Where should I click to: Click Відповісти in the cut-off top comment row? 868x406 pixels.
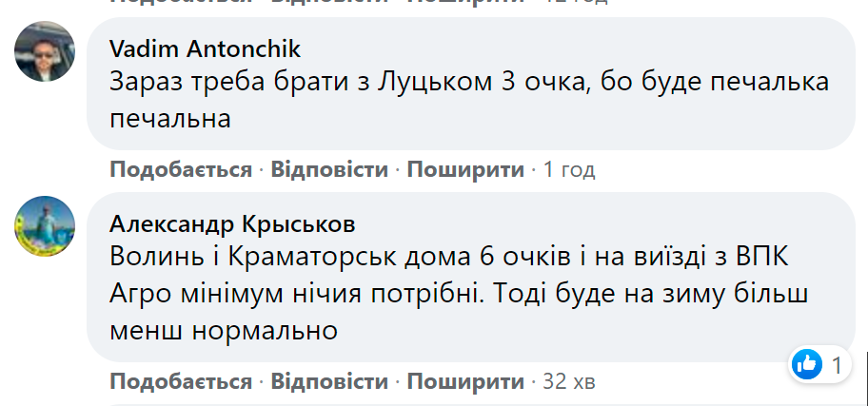click(x=329, y=2)
